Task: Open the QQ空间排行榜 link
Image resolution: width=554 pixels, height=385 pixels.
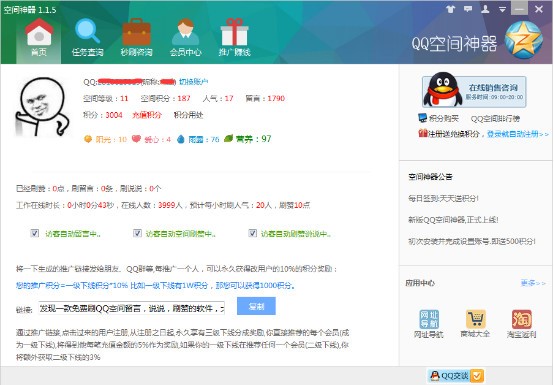Action: pos(495,119)
